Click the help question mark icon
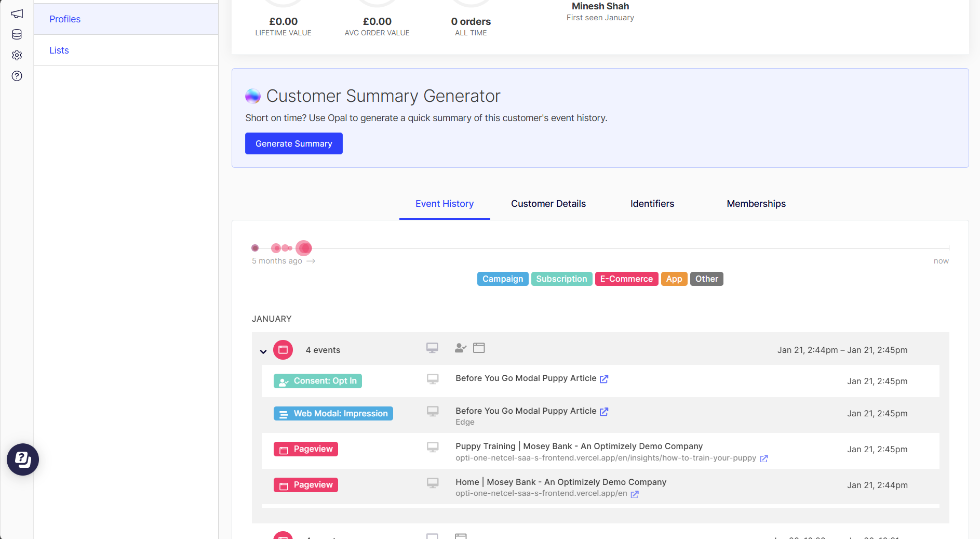The width and height of the screenshot is (980, 539). pos(17,76)
